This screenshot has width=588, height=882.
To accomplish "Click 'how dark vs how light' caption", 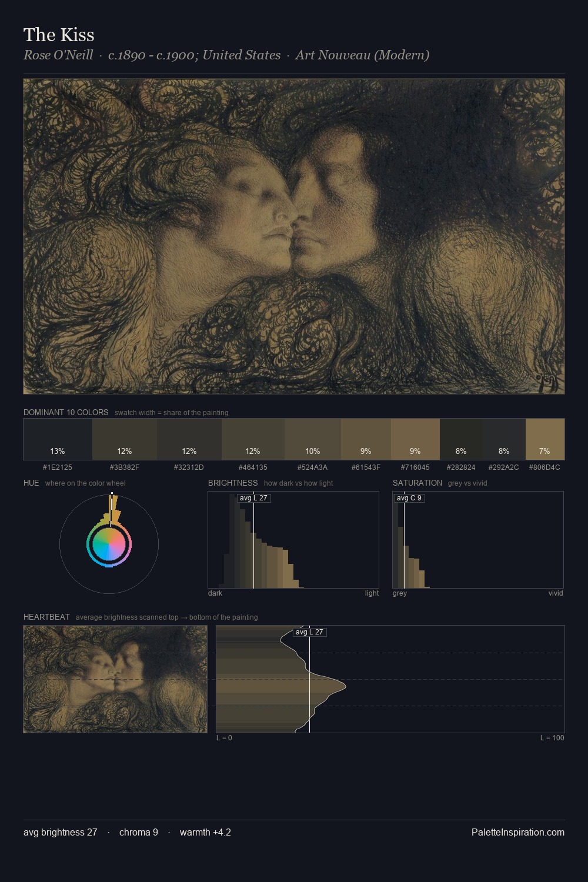I will tap(299, 483).
